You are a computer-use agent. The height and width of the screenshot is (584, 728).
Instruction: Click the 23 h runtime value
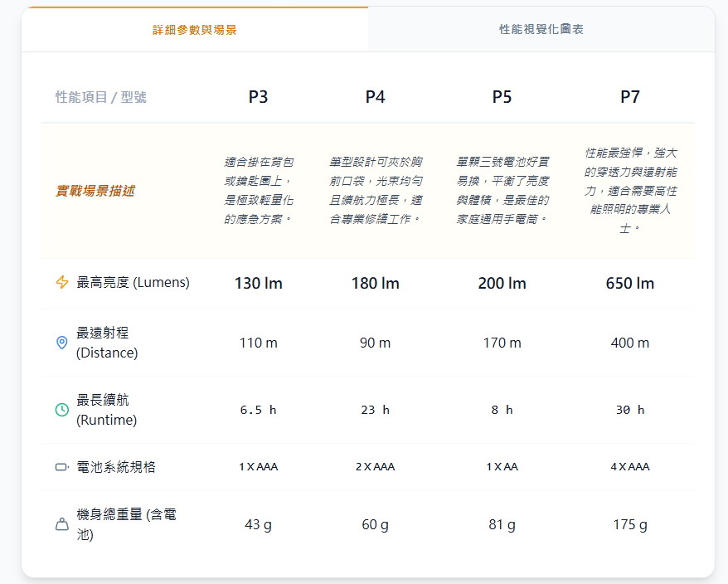[375, 410]
